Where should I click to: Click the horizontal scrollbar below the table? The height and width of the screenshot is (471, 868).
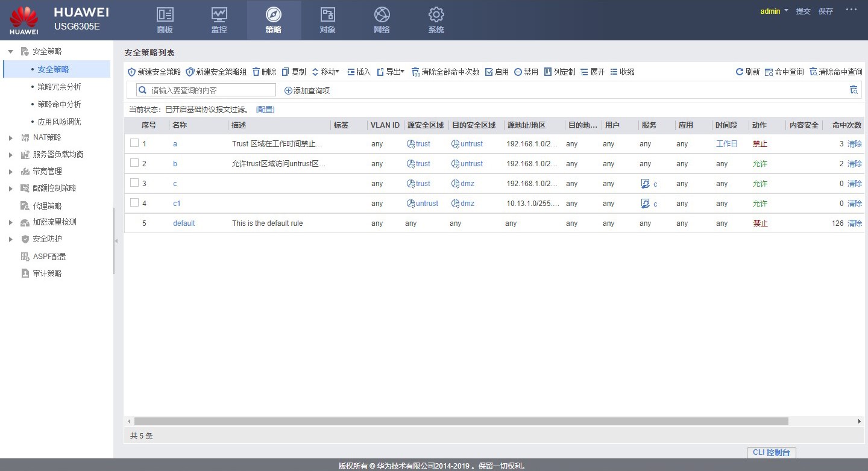461,422
